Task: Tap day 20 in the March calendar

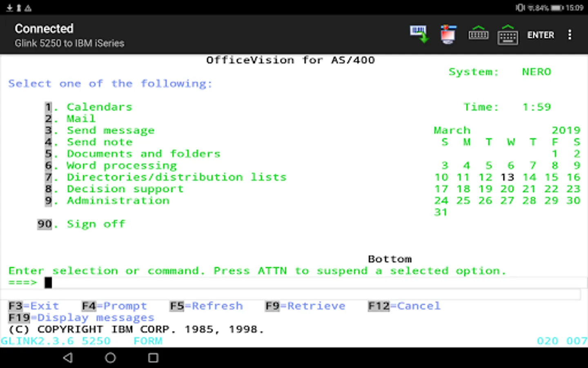Action: coord(507,189)
